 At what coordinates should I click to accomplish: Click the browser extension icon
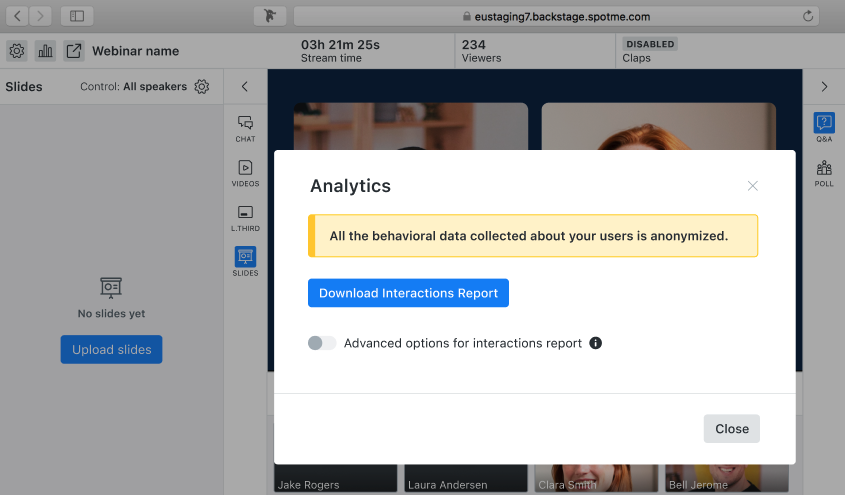[x=270, y=16]
